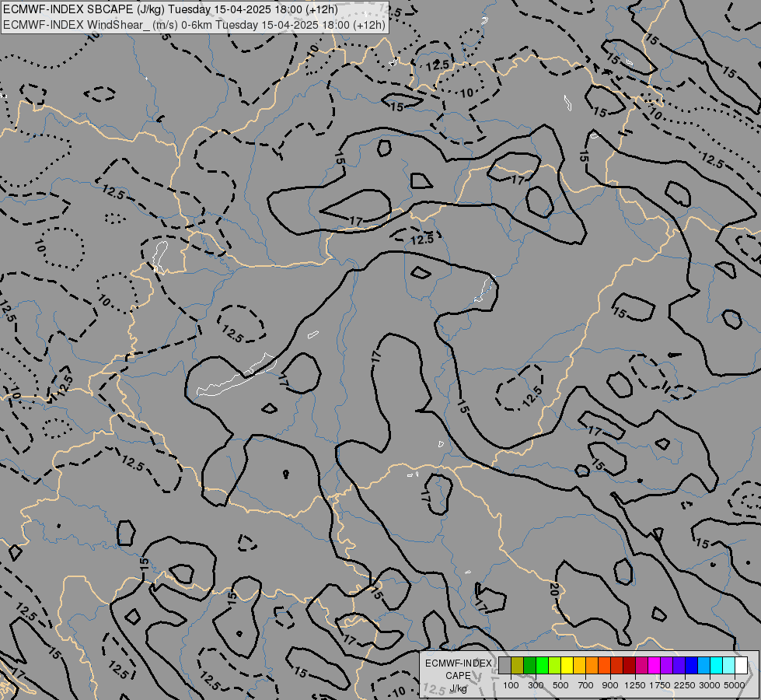Click the legend label 900
This screenshot has height=700, width=761.
pos(610,685)
